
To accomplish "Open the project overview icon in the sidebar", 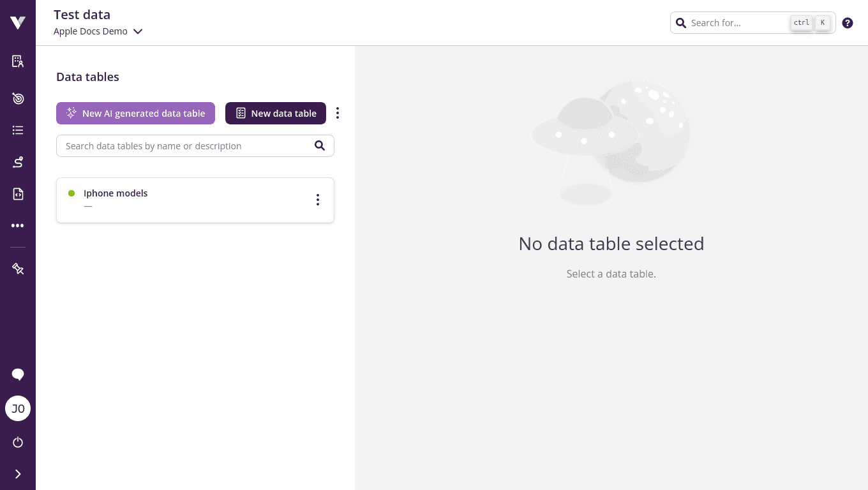I will tap(17, 61).
